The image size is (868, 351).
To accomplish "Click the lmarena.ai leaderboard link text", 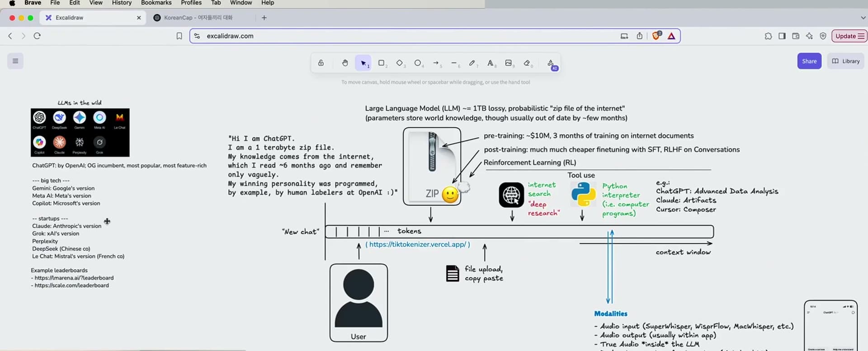I will point(74,278).
